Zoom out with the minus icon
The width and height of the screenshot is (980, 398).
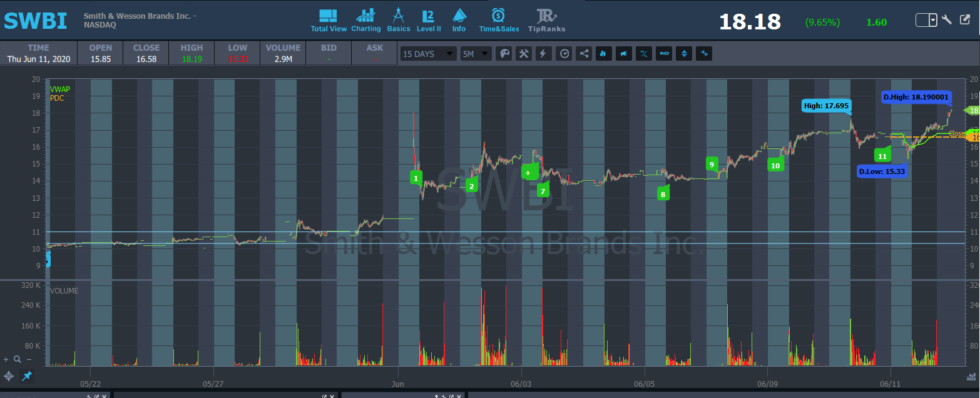click(29, 359)
